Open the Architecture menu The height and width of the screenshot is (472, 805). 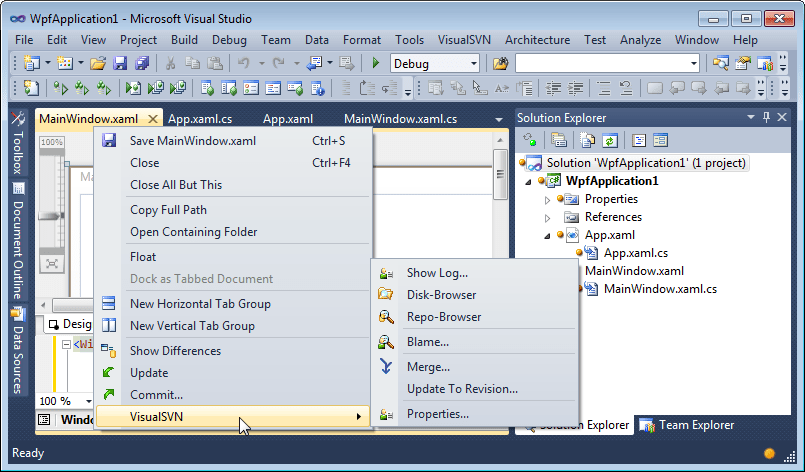pyautogui.click(x=538, y=40)
